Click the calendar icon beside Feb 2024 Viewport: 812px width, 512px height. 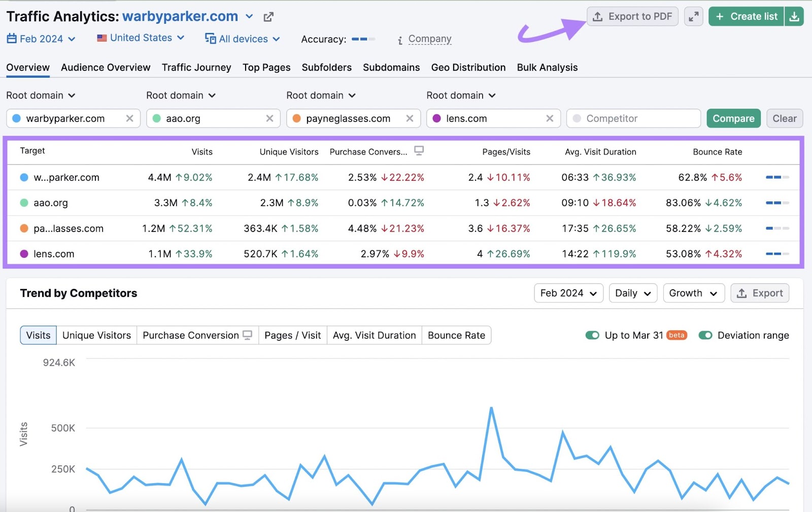11,38
